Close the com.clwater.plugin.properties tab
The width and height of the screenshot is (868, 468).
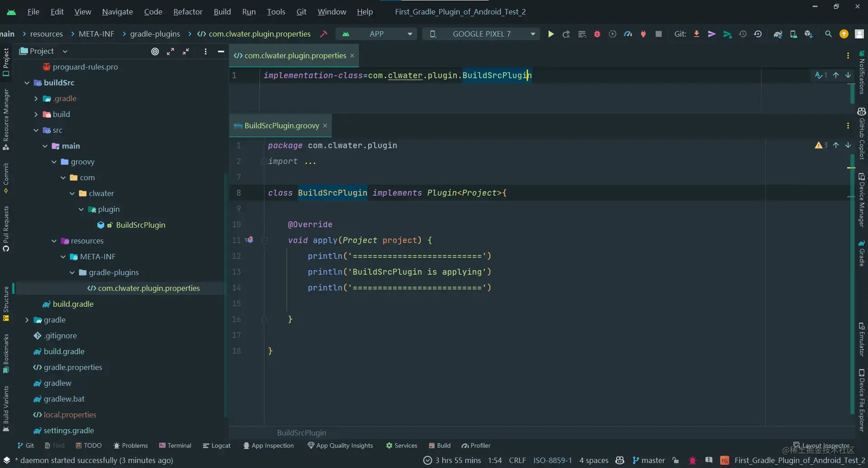coord(352,56)
